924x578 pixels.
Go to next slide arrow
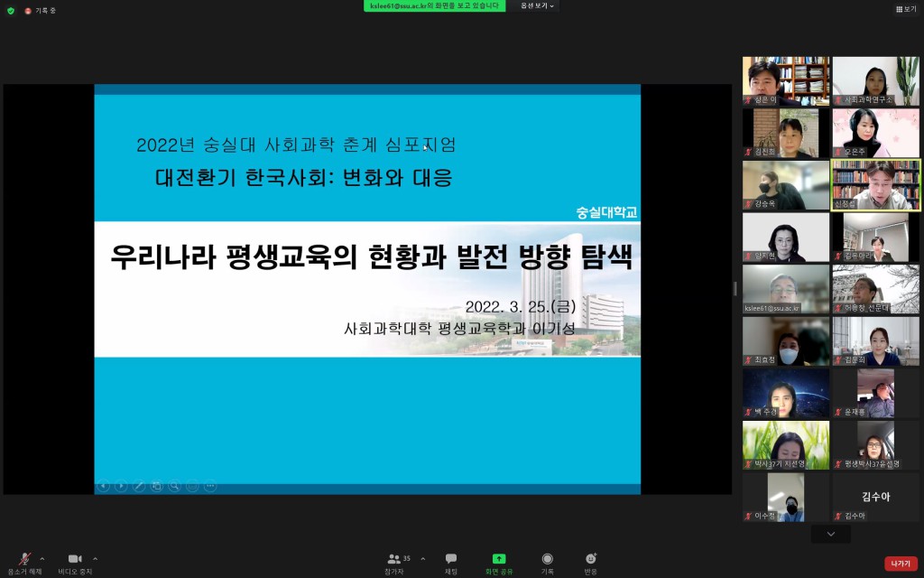[x=121, y=486]
